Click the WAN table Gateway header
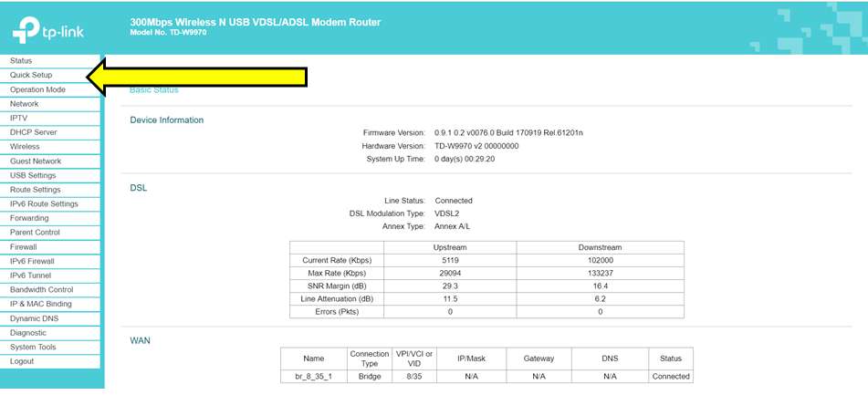This screenshot has height=395, width=868. (x=539, y=359)
